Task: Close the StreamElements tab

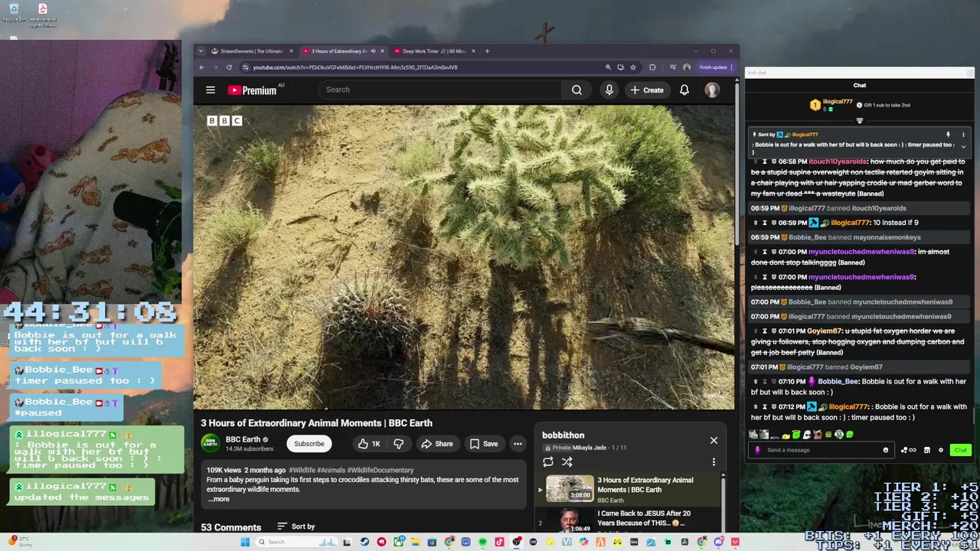Action: pos(291,51)
